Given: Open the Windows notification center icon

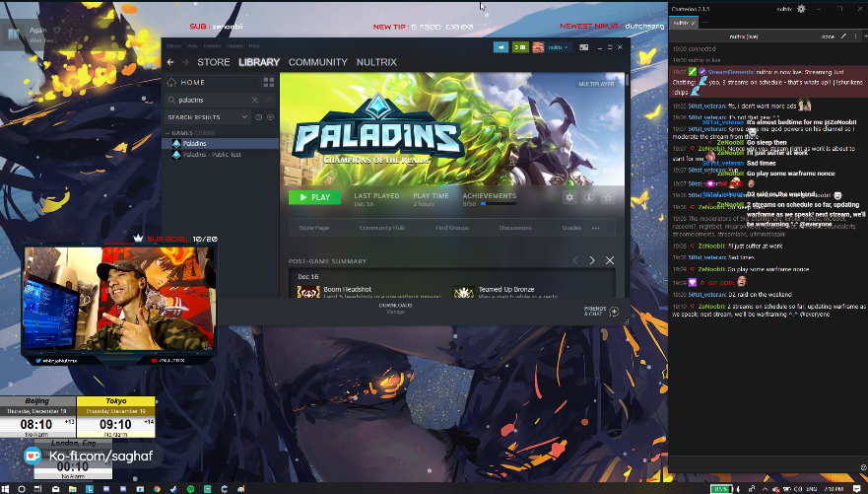Looking at the screenshot, I should tap(857, 489).
